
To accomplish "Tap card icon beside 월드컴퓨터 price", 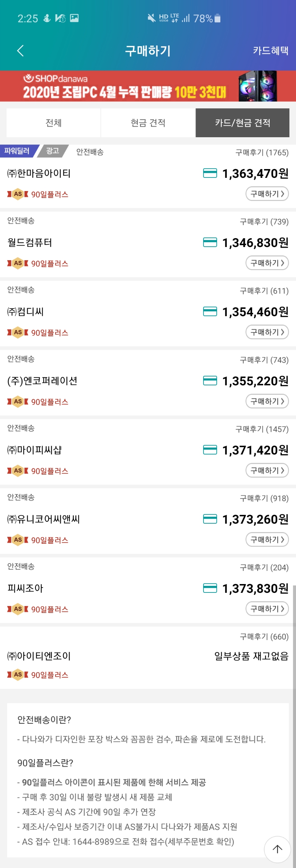I will point(210,242).
